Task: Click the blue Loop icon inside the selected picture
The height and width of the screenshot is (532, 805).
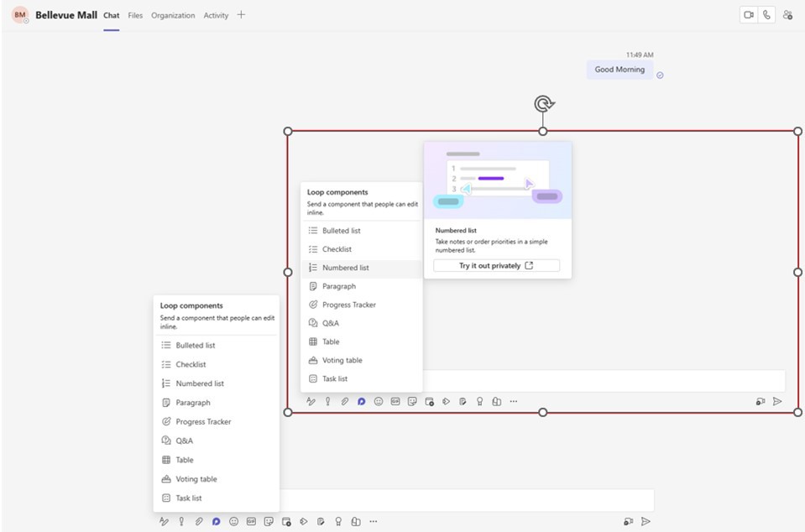Action: tap(362, 401)
